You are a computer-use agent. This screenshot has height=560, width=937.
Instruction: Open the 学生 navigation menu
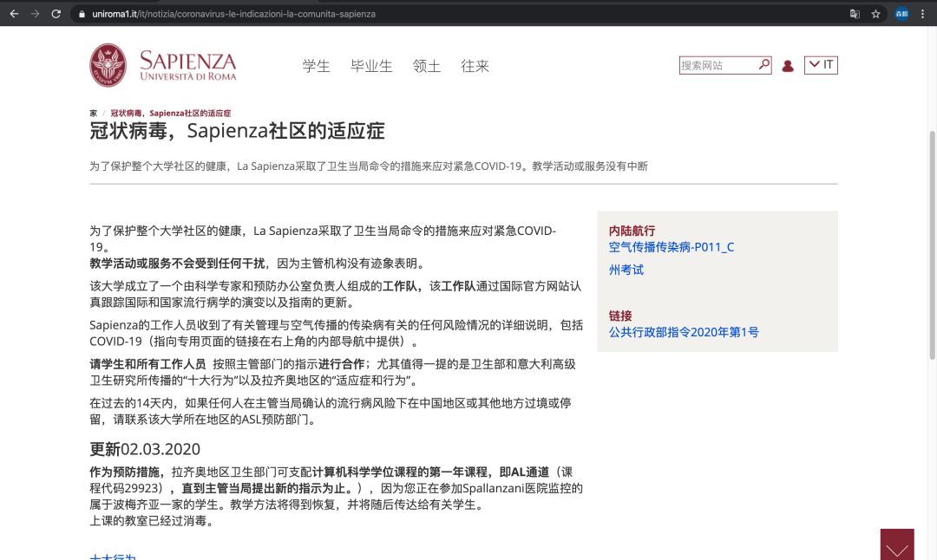[x=316, y=66]
